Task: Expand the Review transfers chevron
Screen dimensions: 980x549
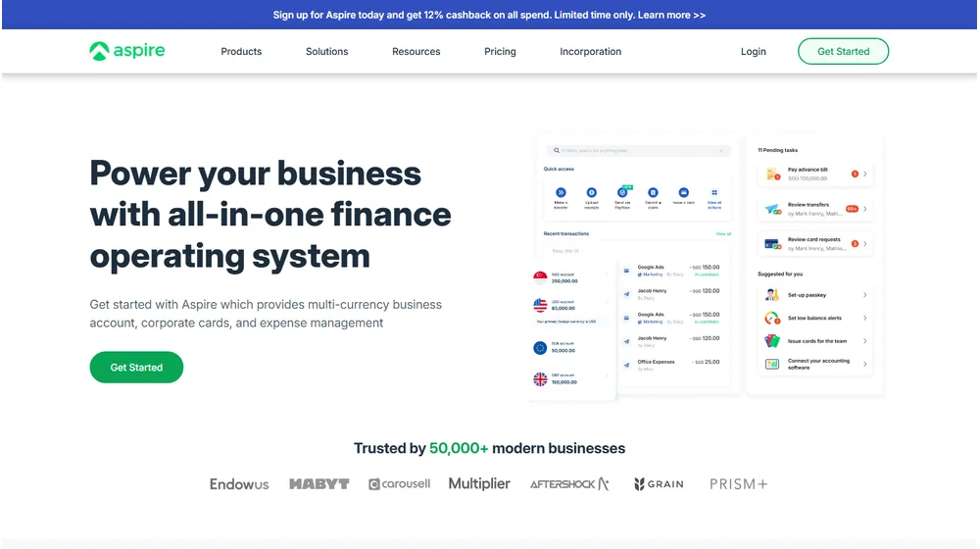Action: (x=865, y=209)
